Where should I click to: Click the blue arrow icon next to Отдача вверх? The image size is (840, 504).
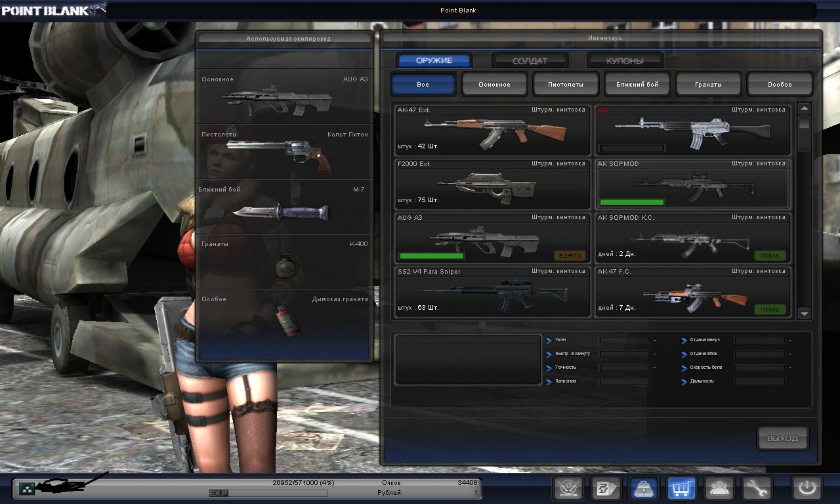(x=684, y=340)
